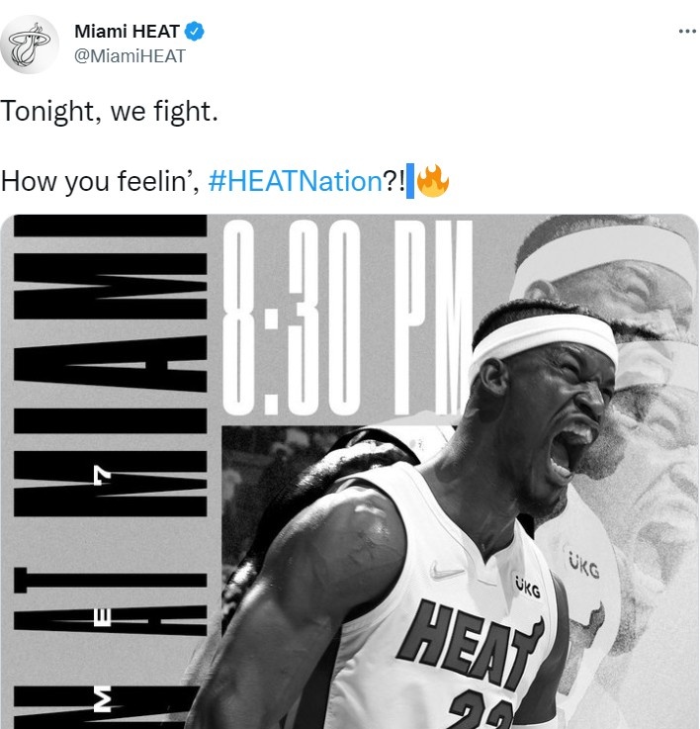The image size is (700, 729).
Task: Follow the #HEATNation hashtag link
Action: tap(296, 181)
